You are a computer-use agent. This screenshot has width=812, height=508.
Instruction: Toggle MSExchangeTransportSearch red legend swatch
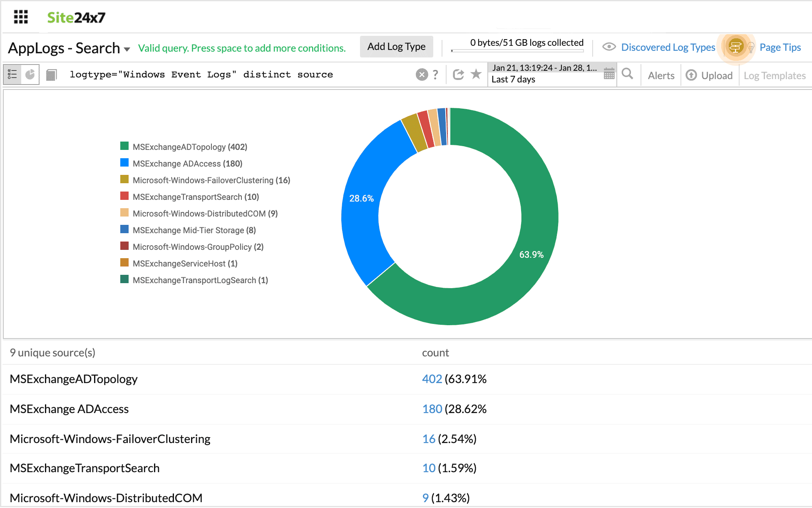(x=124, y=196)
